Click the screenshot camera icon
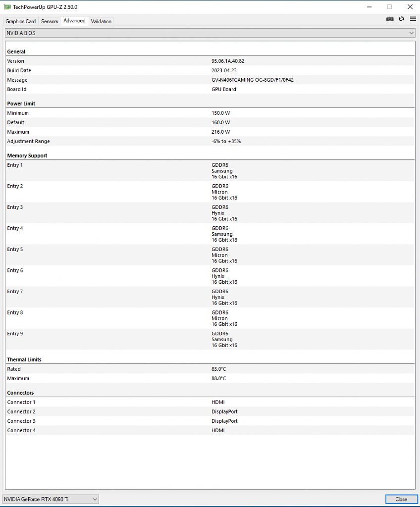420x507 pixels. [x=390, y=19]
